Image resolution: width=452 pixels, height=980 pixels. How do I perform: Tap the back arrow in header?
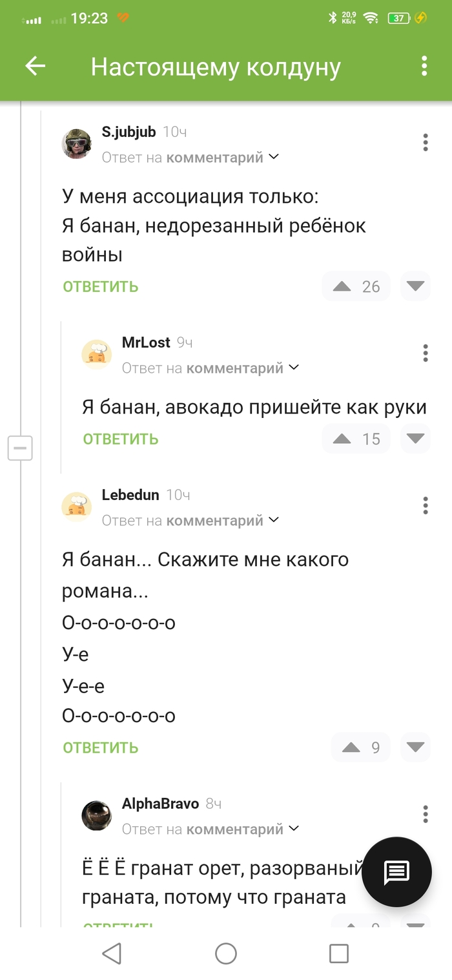click(35, 66)
